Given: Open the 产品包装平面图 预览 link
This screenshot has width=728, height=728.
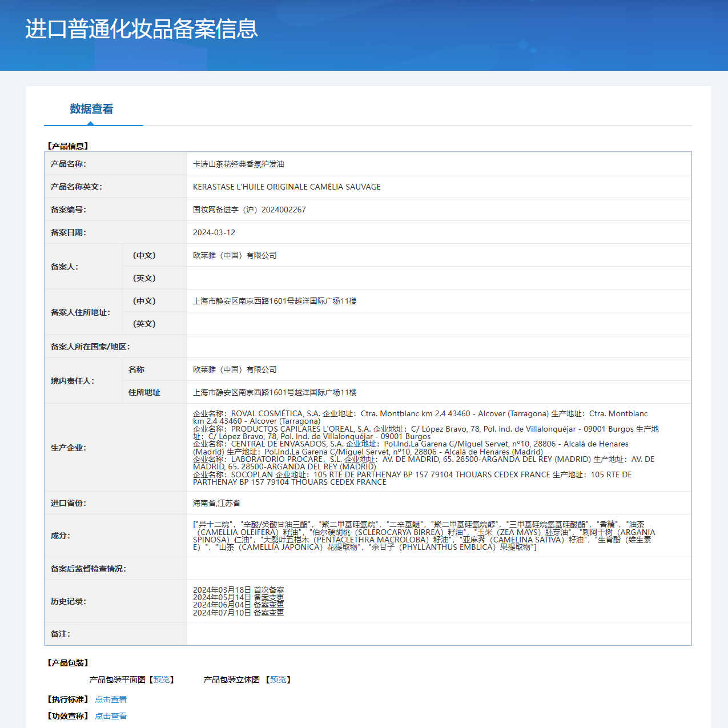Looking at the screenshot, I should (x=162, y=679).
